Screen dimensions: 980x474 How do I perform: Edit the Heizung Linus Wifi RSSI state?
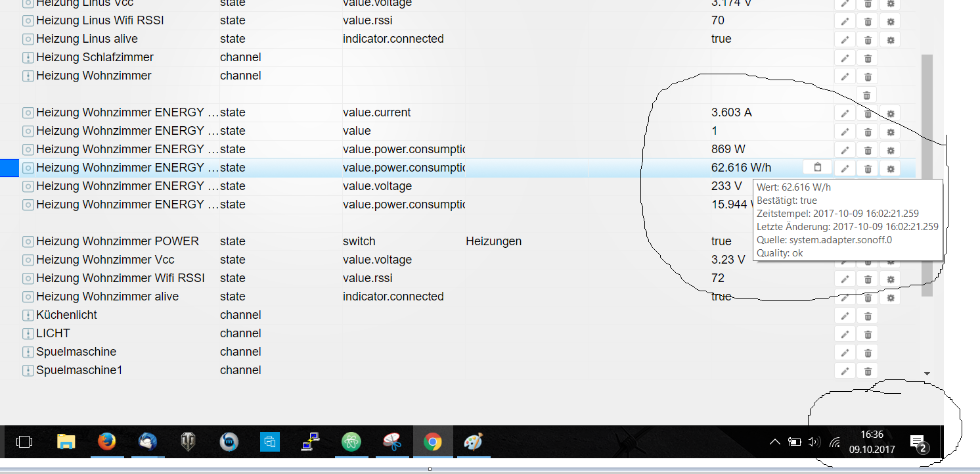click(x=845, y=21)
